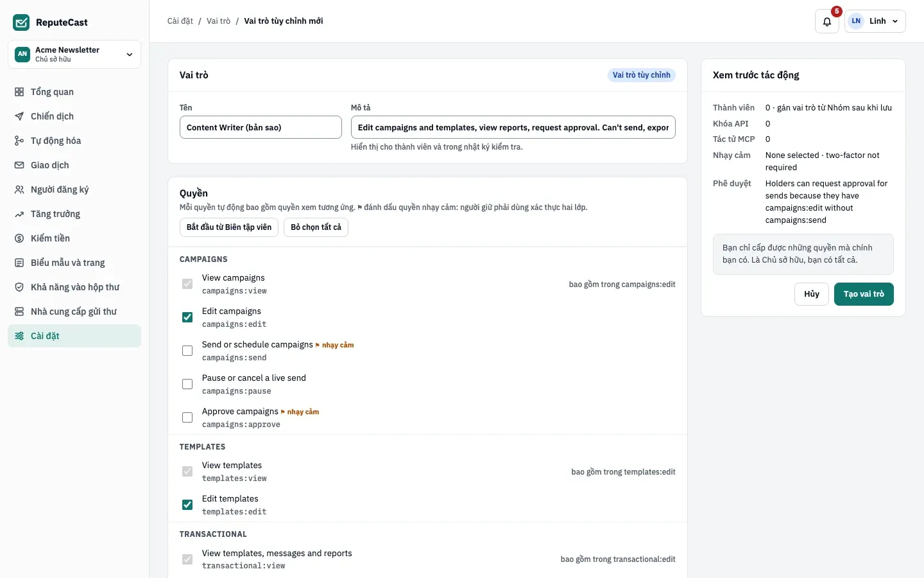Click the Người đăng ký people icon
The width and height of the screenshot is (924, 578).
pyautogui.click(x=19, y=189)
